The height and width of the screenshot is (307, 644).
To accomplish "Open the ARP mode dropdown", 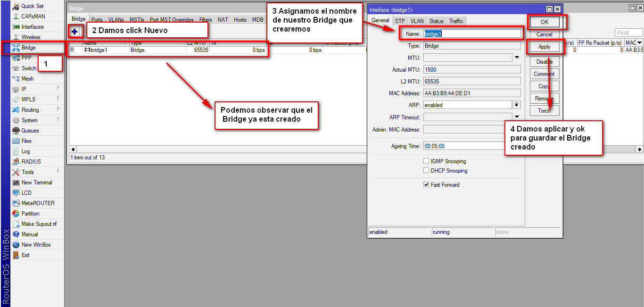I will point(517,105).
